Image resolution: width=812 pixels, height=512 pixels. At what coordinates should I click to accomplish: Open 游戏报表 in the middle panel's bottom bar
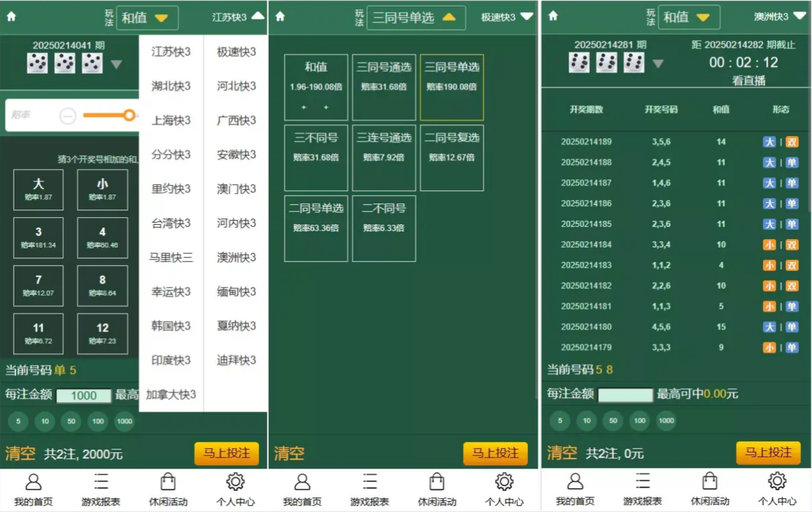369,489
